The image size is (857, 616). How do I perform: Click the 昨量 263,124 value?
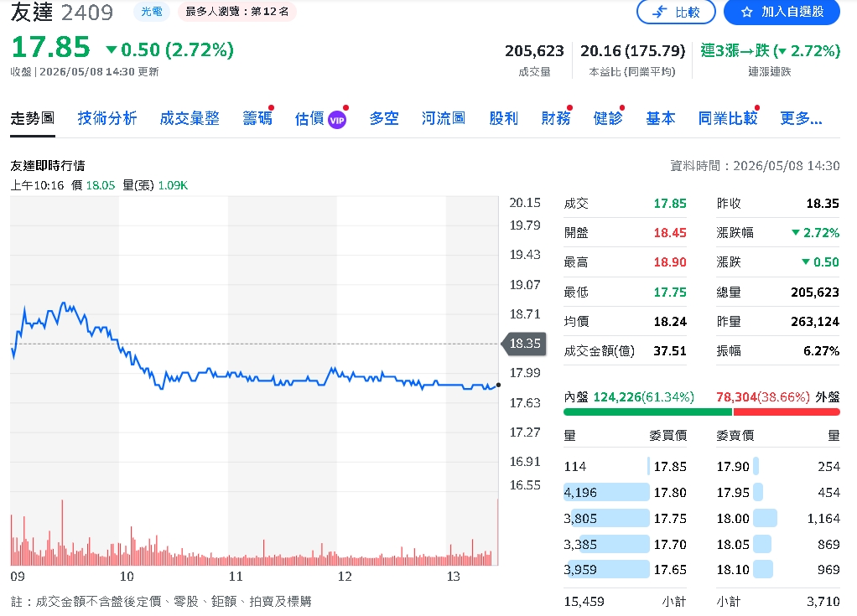click(x=815, y=322)
